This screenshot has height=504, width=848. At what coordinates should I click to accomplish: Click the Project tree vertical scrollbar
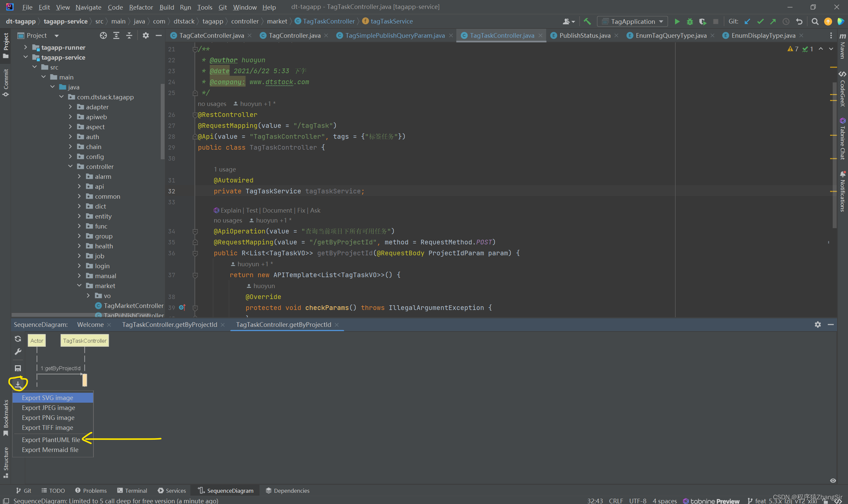[x=162, y=122]
